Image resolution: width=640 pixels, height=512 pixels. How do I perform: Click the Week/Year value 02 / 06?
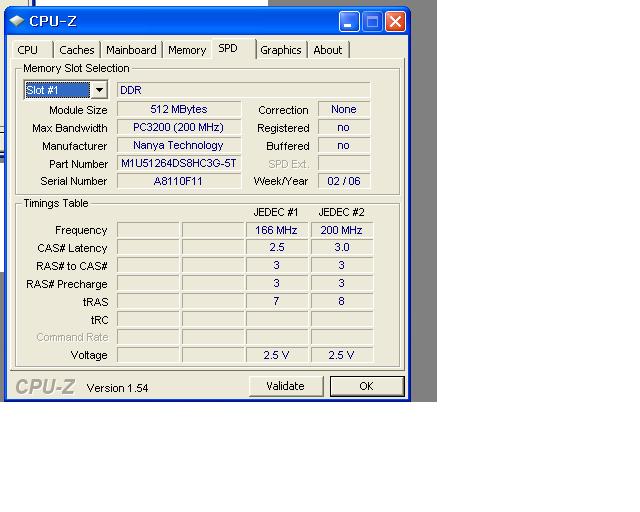pyautogui.click(x=344, y=181)
